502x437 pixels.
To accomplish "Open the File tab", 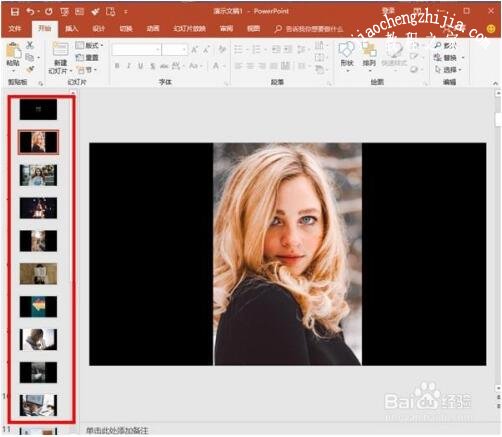I will [15, 29].
